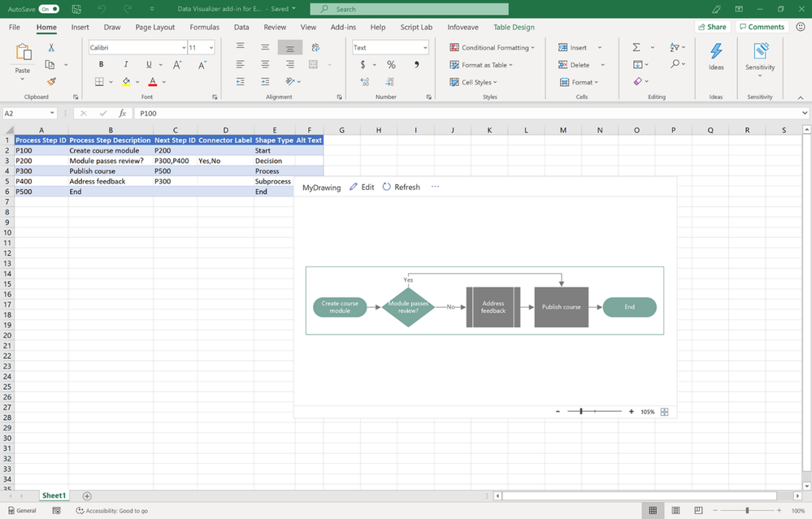Toggle Italic formatting
The image size is (812, 519).
pos(125,64)
